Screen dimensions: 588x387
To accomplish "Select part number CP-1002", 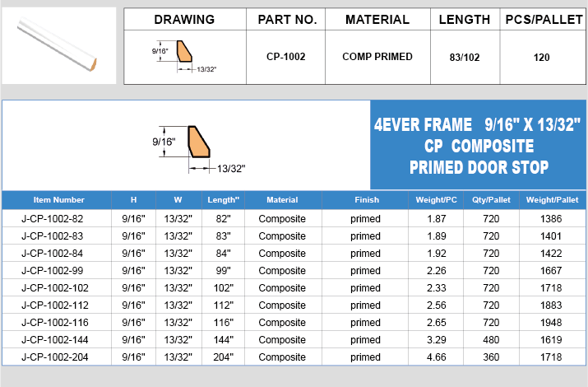I will [x=285, y=57].
